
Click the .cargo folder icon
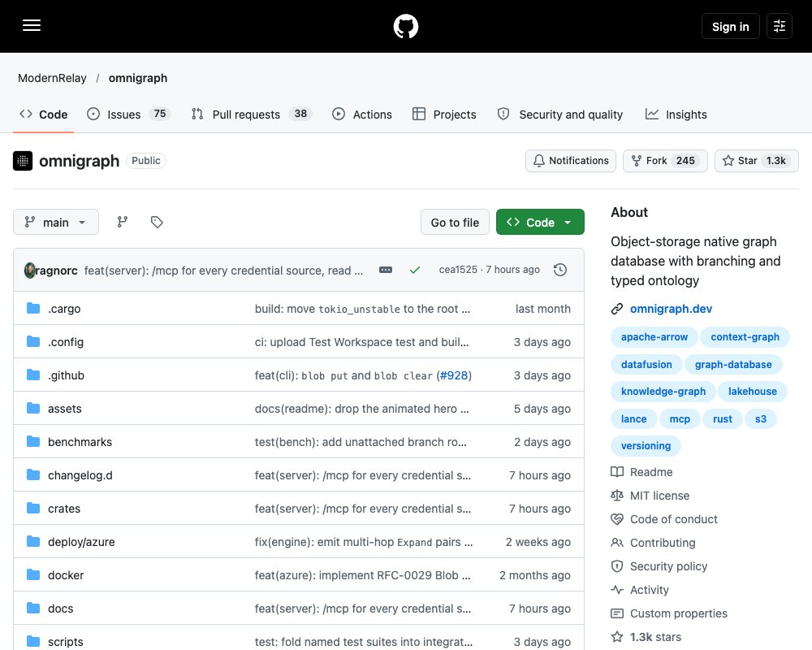click(x=33, y=309)
